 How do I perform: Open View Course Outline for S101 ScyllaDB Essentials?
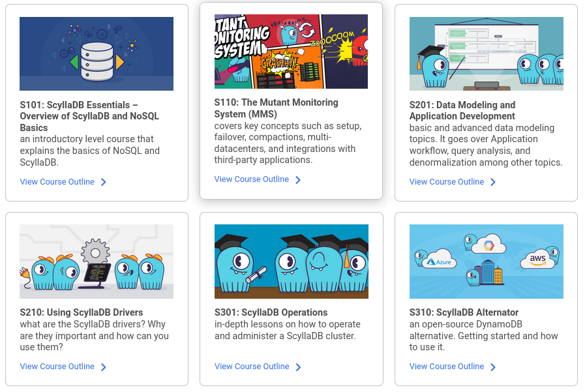pyautogui.click(x=57, y=181)
